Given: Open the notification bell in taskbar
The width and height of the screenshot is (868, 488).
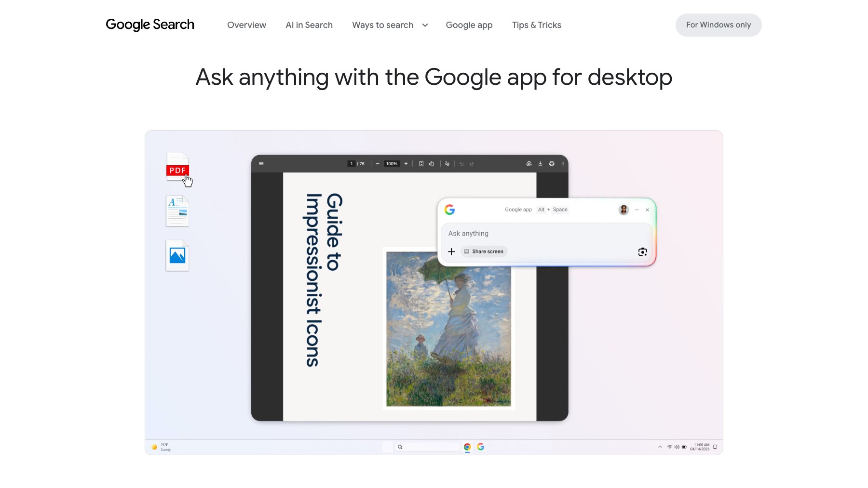Looking at the screenshot, I should click(715, 447).
